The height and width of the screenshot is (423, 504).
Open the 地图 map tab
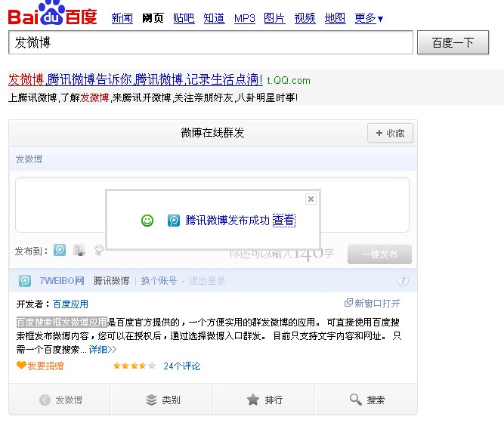click(x=335, y=18)
